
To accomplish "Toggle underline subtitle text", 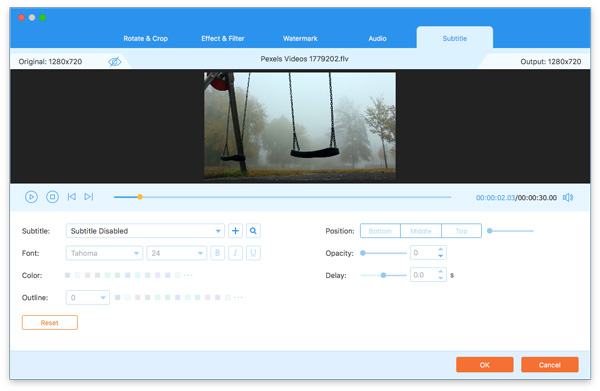I will click(253, 253).
